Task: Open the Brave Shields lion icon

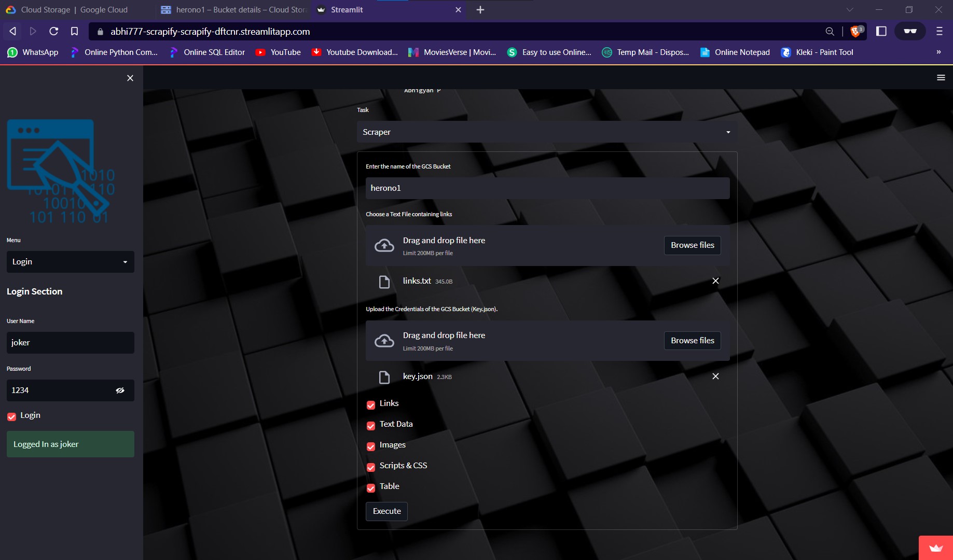Action: [857, 32]
